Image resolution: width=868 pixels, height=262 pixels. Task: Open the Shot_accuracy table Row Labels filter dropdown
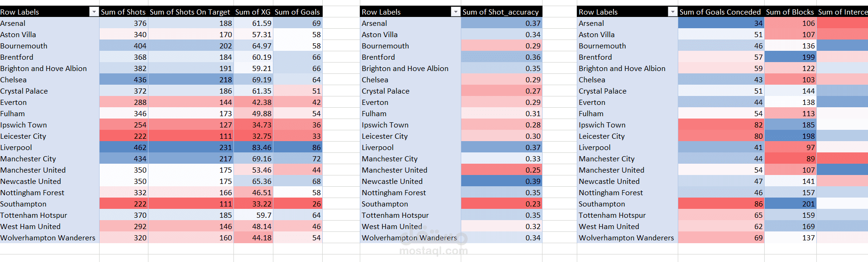point(456,12)
